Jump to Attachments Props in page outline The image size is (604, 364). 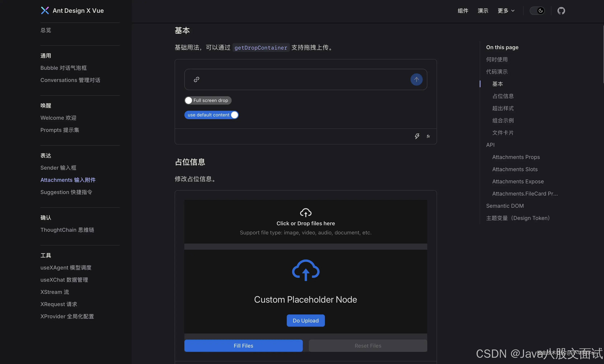click(x=516, y=157)
